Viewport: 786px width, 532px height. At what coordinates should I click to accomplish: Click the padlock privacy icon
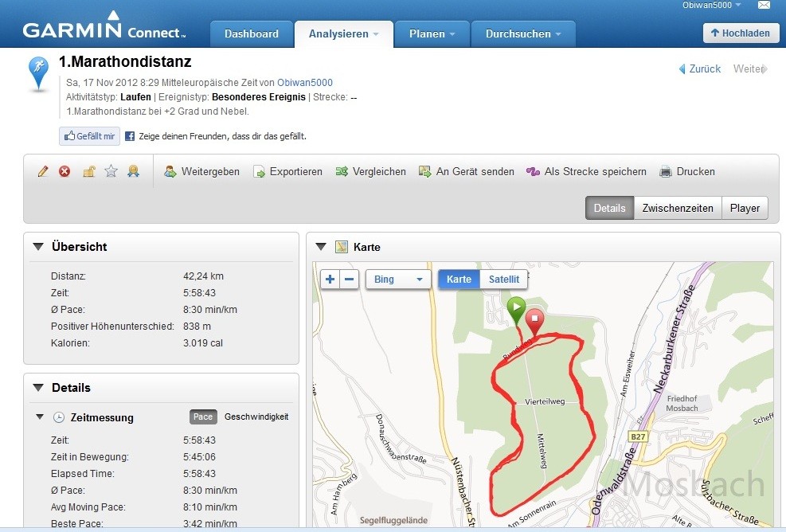coord(89,171)
